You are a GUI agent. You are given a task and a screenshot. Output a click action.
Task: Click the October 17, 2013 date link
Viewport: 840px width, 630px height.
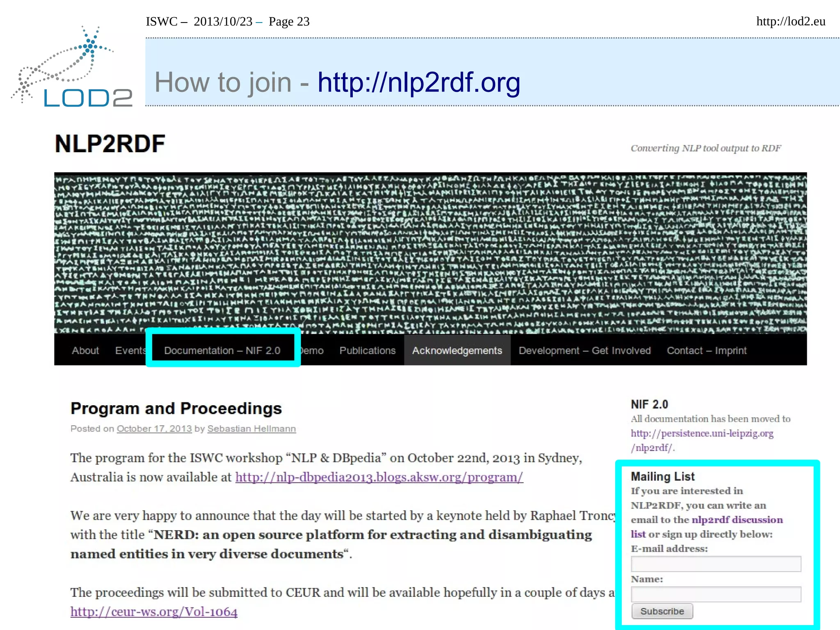[154, 429]
